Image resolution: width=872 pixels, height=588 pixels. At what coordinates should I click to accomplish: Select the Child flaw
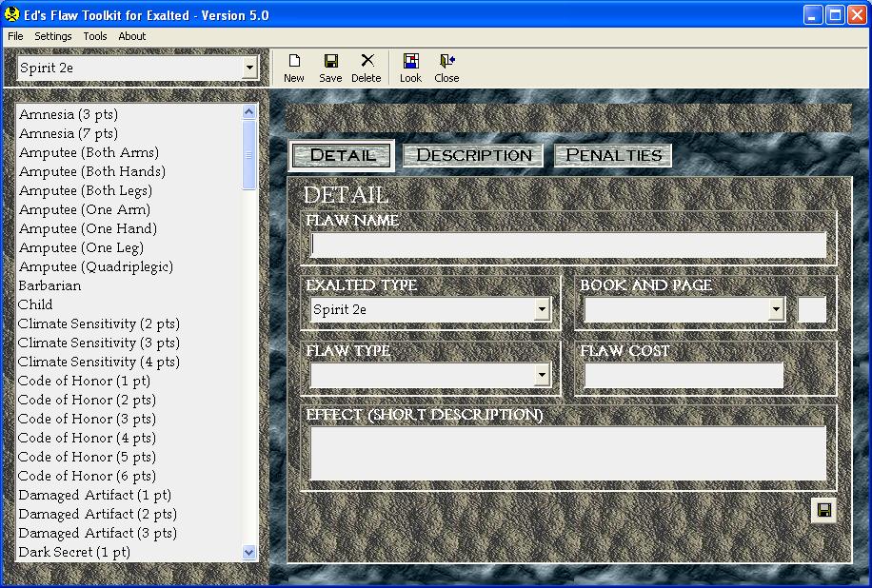[x=35, y=304]
